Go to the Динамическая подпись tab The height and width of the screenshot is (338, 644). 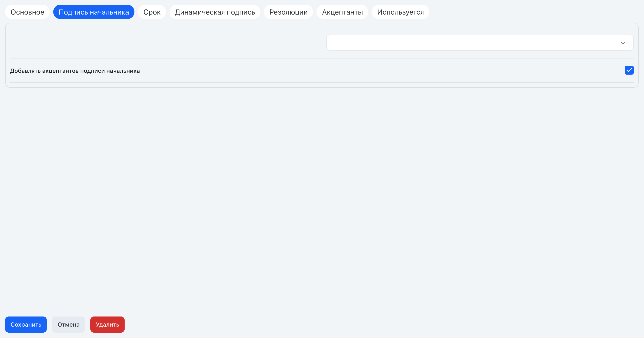click(215, 12)
